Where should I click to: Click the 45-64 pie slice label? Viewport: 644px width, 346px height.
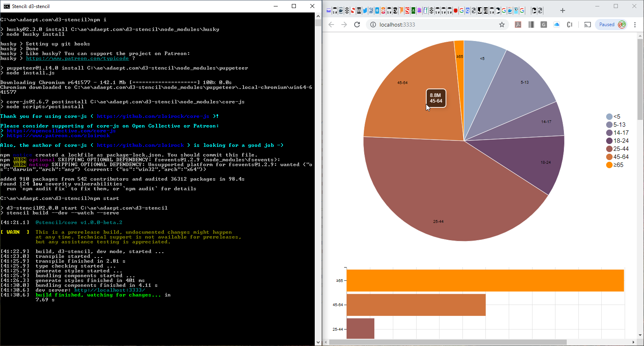pyautogui.click(x=402, y=83)
